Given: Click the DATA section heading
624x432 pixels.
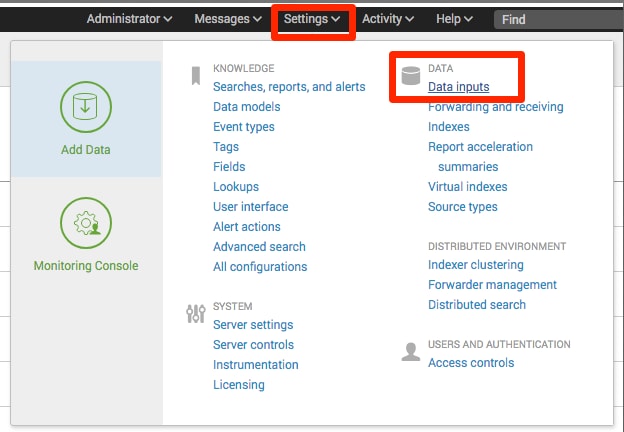Looking at the screenshot, I should click(x=440, y=68).
